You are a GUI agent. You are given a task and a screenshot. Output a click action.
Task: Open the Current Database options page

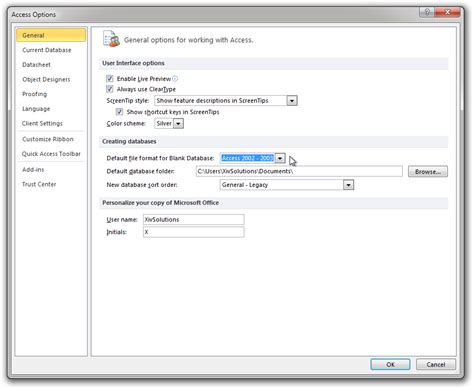pyautogui.click(x=47, y=50)
